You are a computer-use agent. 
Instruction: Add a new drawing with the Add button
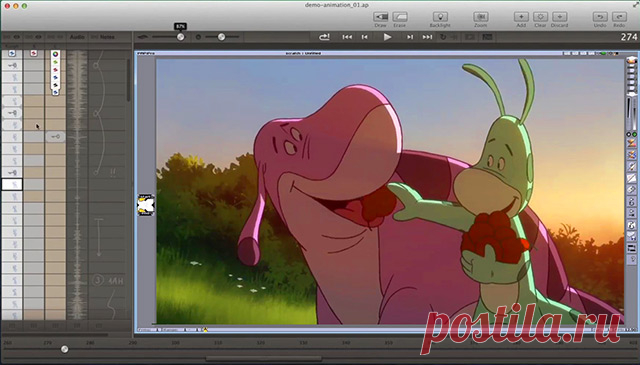pyautogui.click(x=521, y=17)
